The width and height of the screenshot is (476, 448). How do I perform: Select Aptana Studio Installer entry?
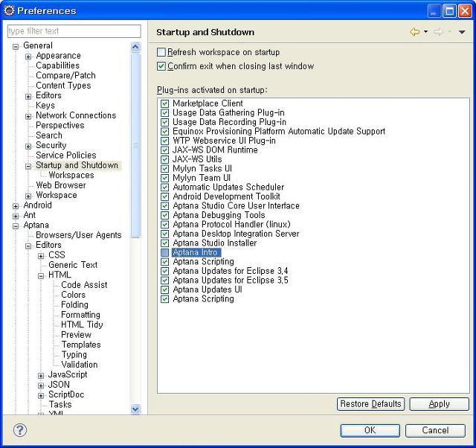(x=215, y=243)
